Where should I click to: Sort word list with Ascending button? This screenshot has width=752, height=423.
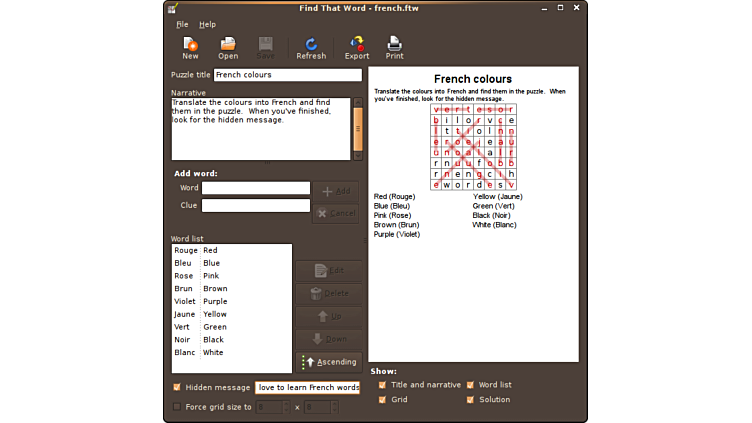pyautogui.click(x=329, y=362)
